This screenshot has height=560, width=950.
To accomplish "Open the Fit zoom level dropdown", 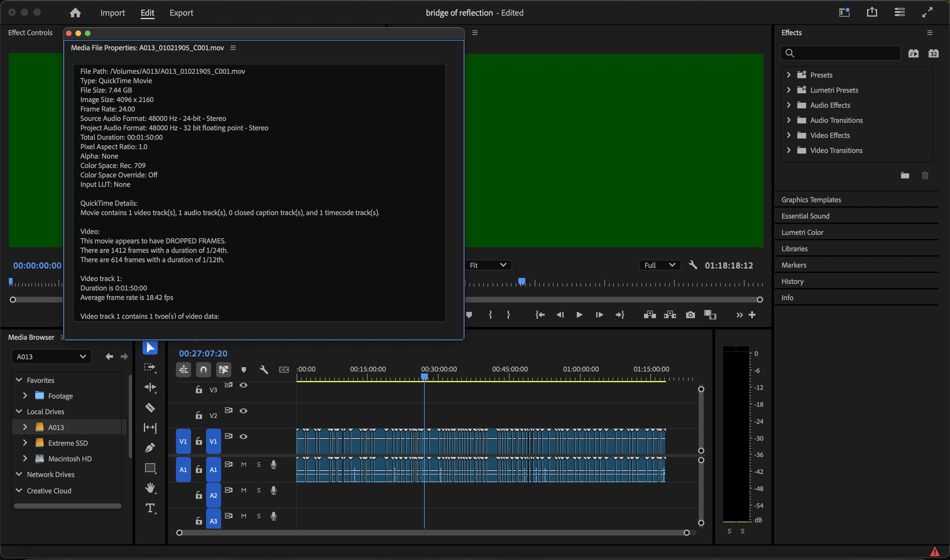I will point(488,265).
